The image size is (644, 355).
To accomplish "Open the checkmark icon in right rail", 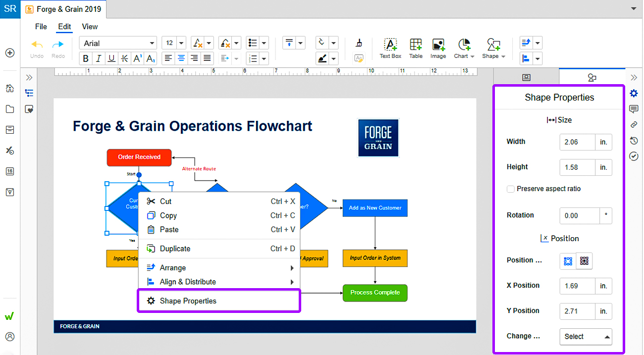I will click(x=634, y=156).
